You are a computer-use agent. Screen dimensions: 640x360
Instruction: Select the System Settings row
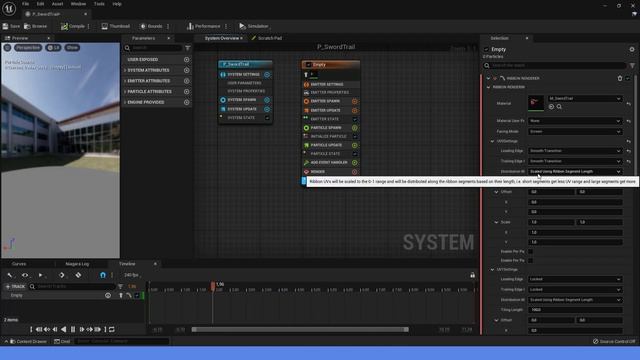245,75
